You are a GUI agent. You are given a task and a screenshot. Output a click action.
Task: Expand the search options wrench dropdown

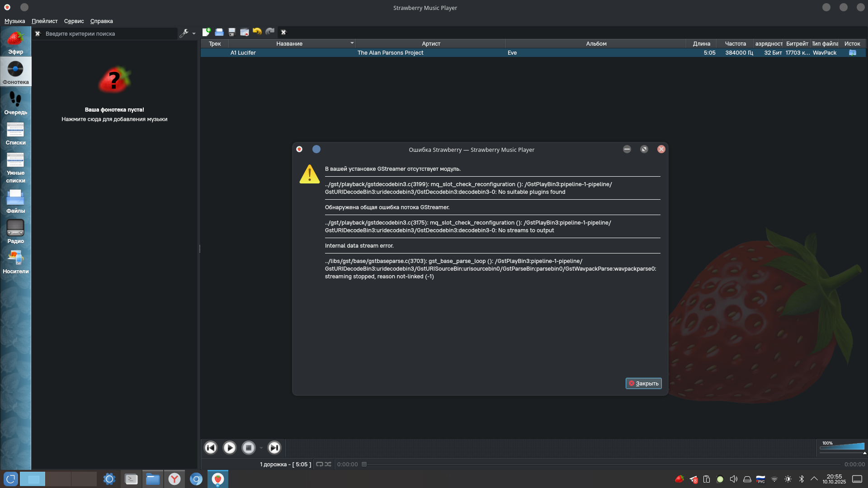[x=187, y=33]
